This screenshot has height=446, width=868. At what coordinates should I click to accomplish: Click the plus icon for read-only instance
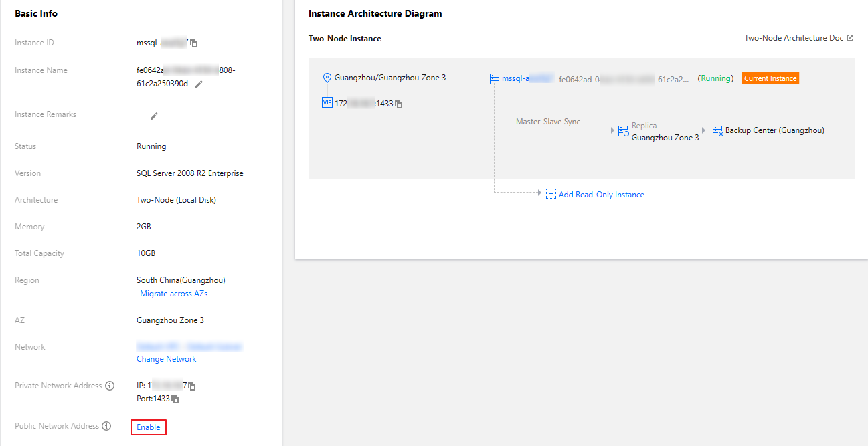(x=550, y=193)
